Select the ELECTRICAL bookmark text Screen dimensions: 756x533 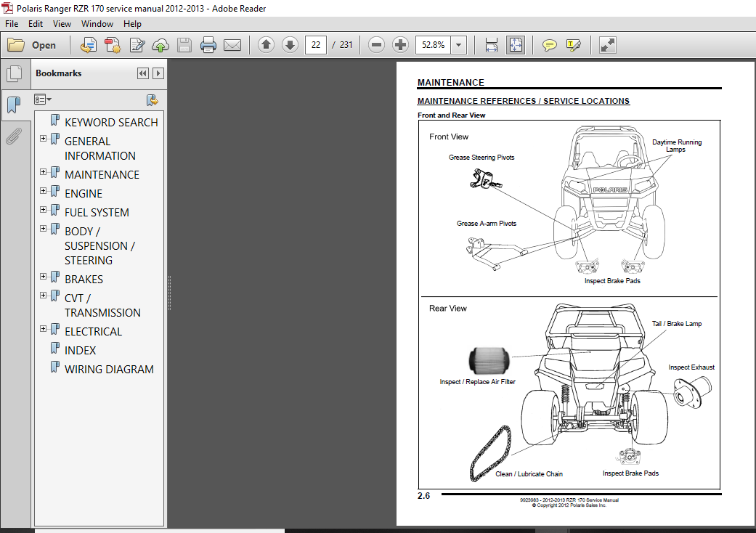(x=94, y=332)
